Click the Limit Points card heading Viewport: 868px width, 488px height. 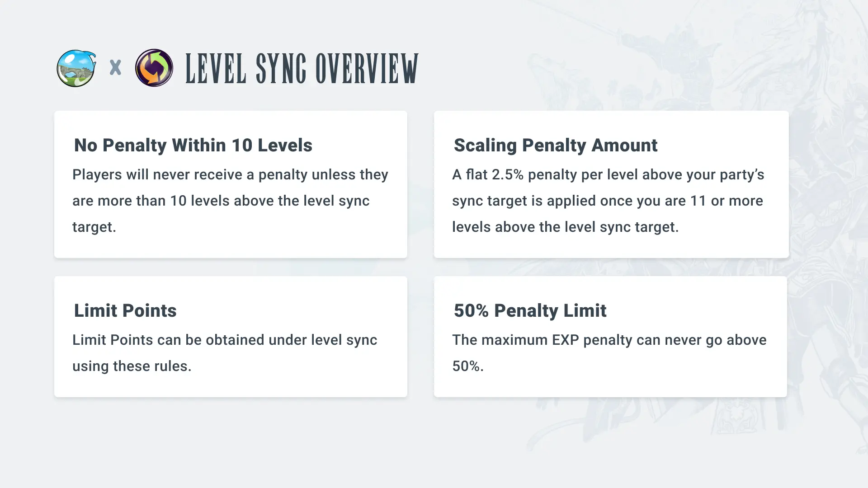pyautogui.click(x=125, y=311)
